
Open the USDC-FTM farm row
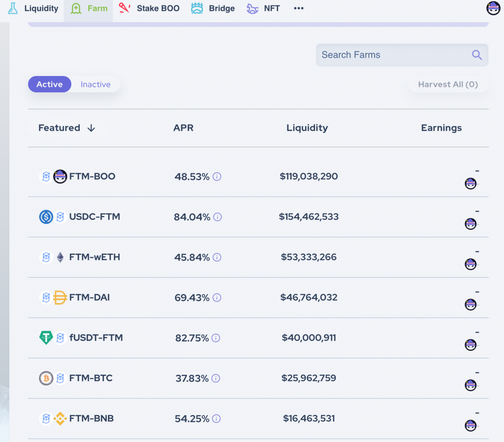coord(258,217)
